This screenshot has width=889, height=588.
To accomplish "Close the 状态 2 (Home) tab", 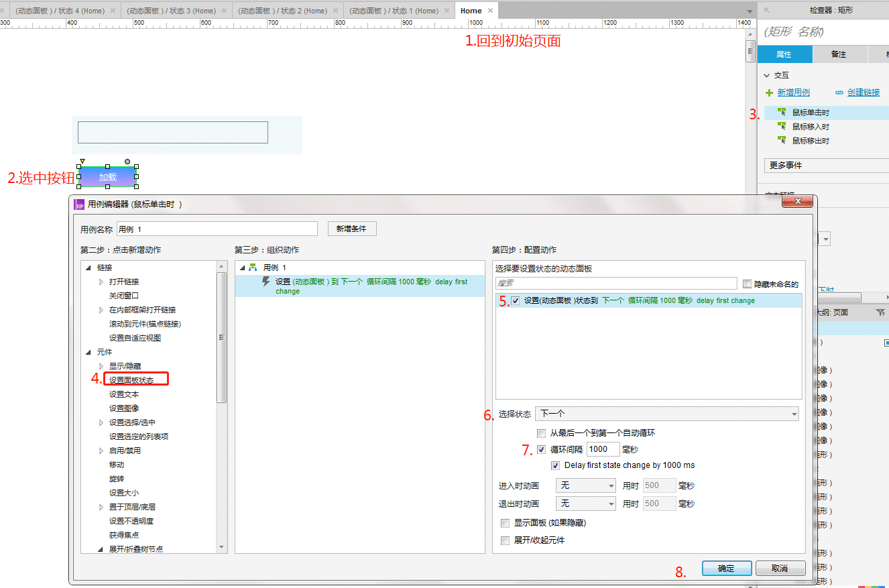I will coord(335,11).
